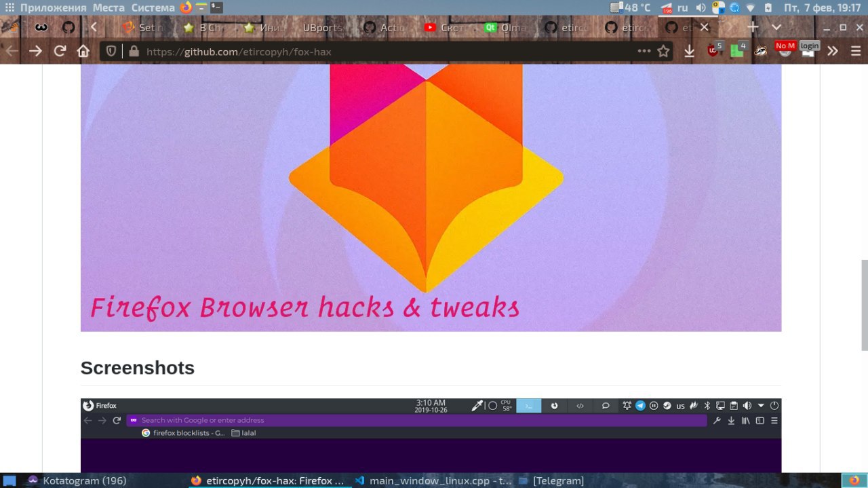Go back in browser history
This screenshot has height=488, width=868.
click(x=12, y=51)
